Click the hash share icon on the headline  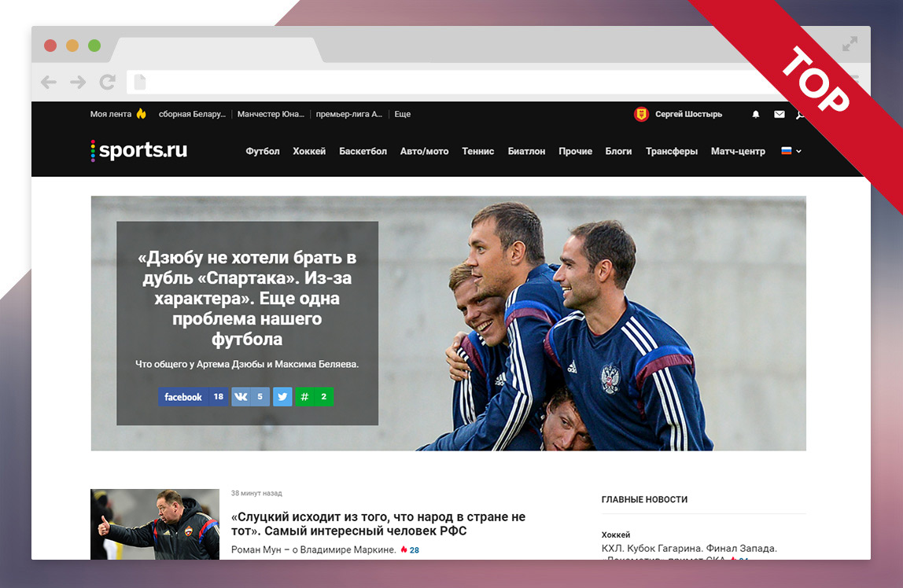(x=304, y=397)
